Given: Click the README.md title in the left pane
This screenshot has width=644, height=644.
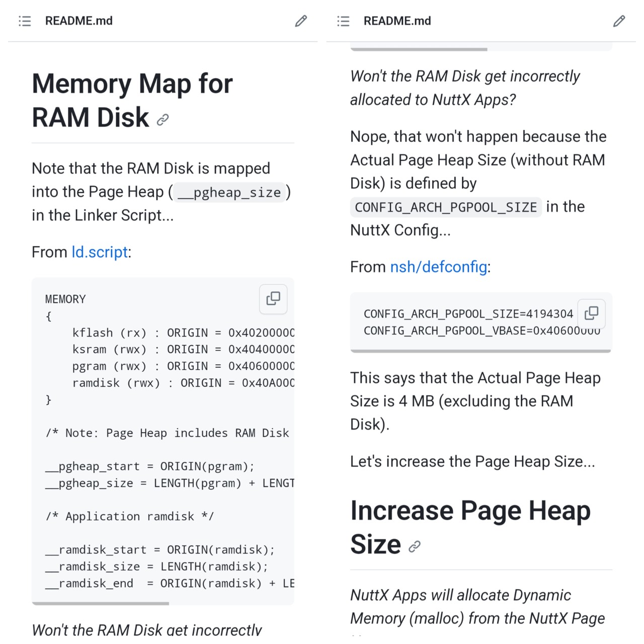Looking at the screenshot, I should pyautogui.click(x=79, y=21).
